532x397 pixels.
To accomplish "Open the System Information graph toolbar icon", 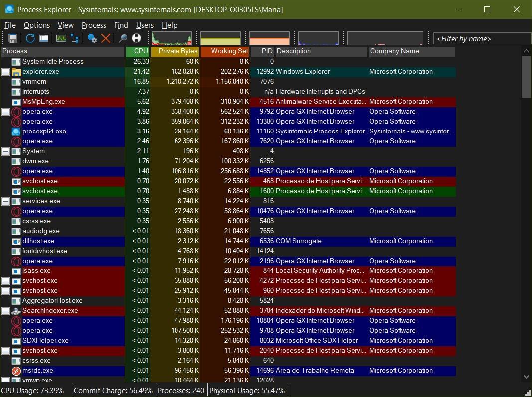I will pyautogui.click(x=61, y=38).
